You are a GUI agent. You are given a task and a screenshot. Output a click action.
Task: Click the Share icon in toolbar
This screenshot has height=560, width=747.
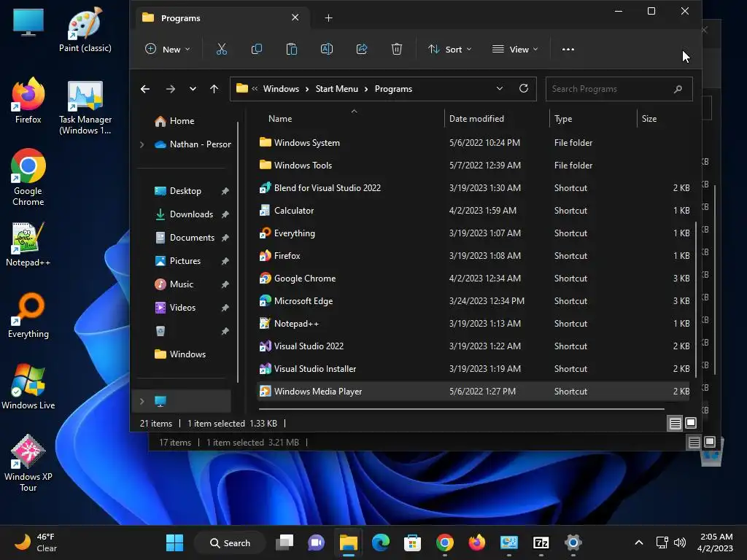(362, 49)
